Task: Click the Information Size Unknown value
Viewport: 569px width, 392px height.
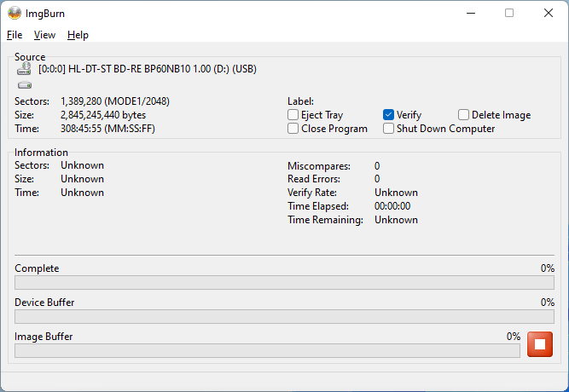Action: click(82, 179)
